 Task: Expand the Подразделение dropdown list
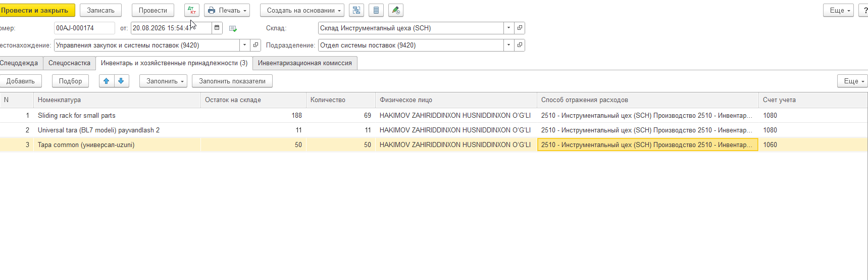click(508, 45)
